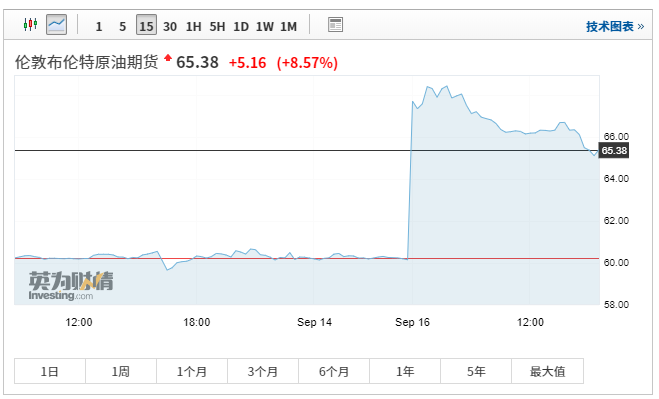Switch to the 1W interval
This screenshot has width=659, height=399.
tap(265, 26)
